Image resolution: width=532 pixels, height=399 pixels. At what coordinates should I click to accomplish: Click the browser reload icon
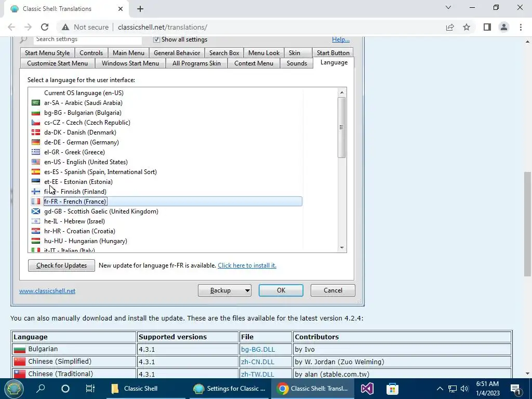tap(45, 27)
